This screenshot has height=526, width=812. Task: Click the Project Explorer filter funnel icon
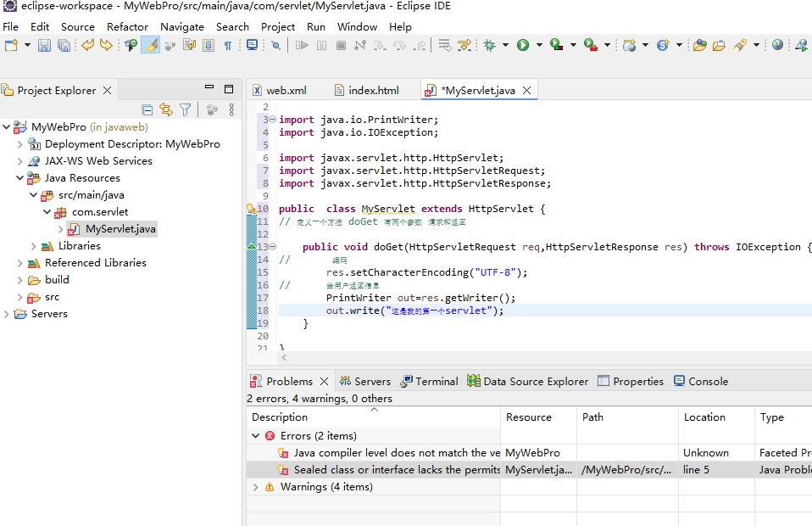click(185, 109)
